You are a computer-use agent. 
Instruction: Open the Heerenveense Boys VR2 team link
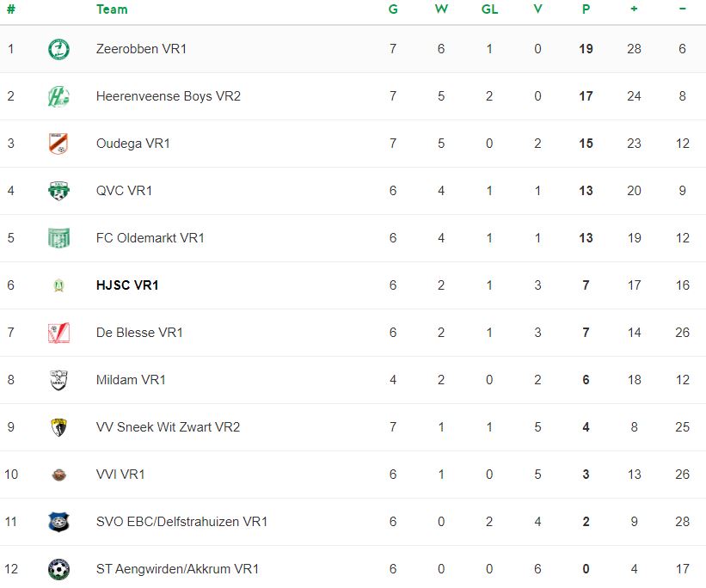[169, 96]
